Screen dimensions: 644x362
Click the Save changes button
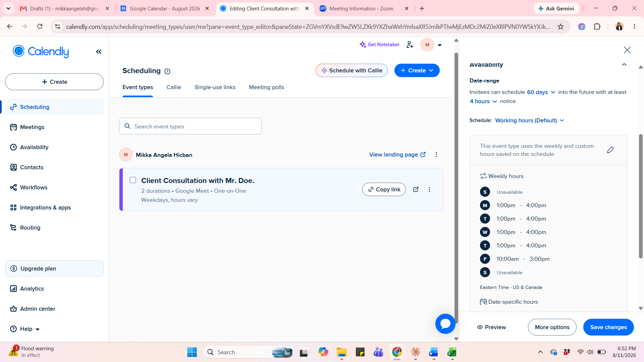click(x=608, y=327)
